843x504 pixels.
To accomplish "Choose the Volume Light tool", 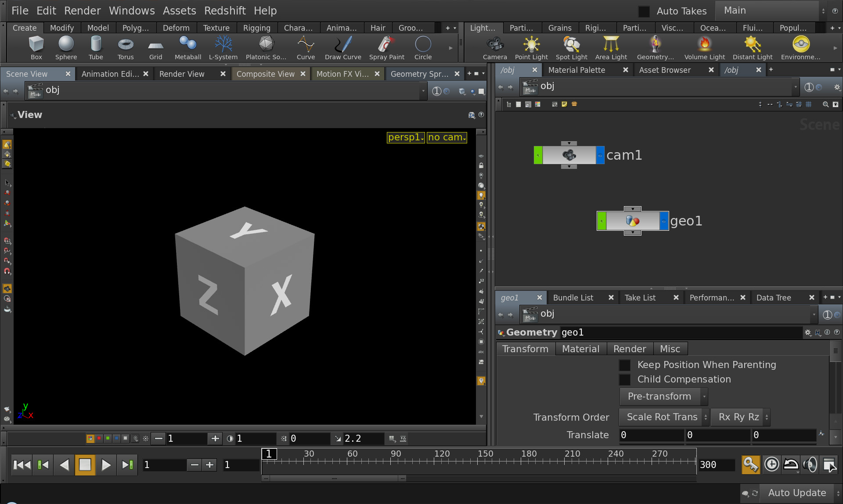I will point(704,47).
